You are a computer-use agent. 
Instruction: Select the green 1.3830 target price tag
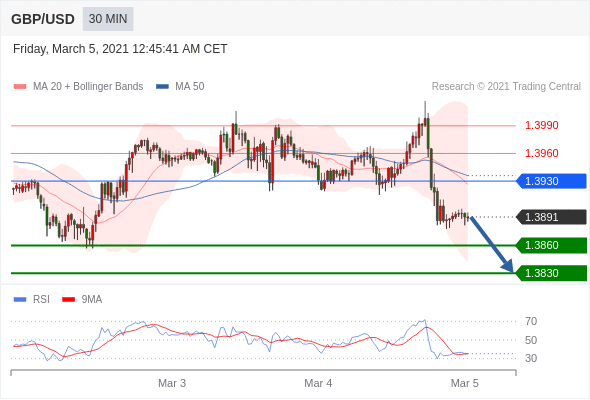click(552, 273)
